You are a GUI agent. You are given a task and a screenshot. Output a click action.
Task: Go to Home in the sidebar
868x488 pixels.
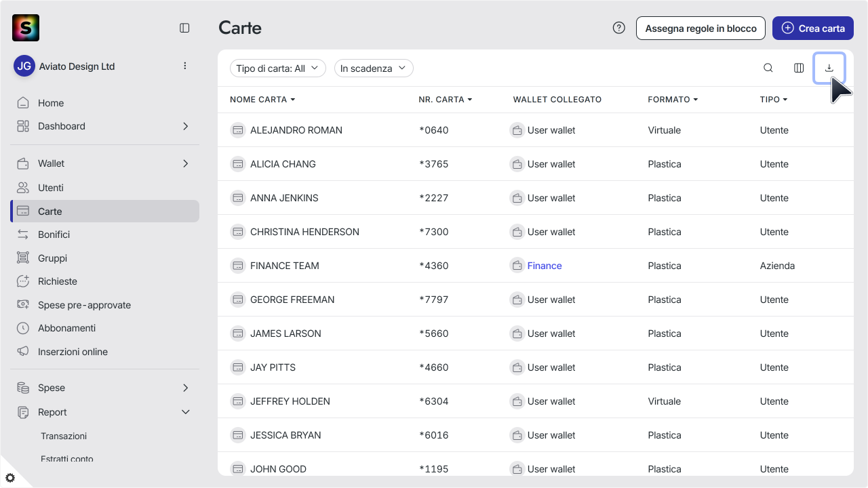pyautogui.click(x=104, y=103)
